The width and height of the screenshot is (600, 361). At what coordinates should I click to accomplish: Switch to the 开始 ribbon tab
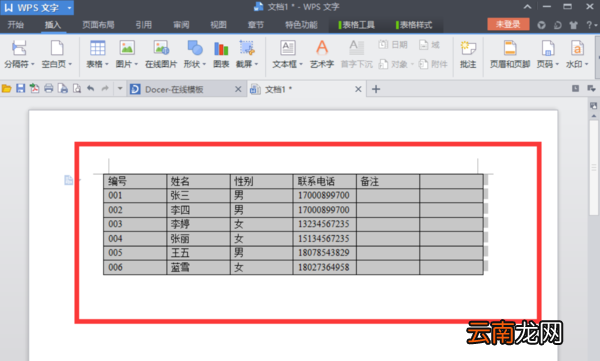16,25
